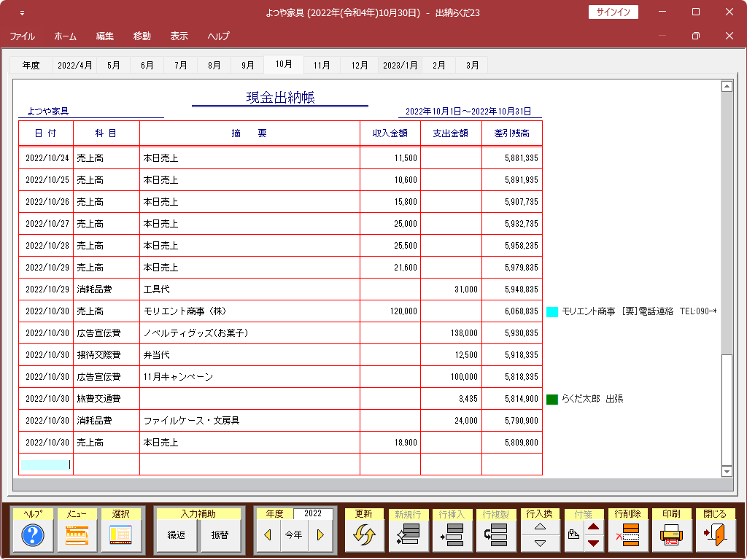747x560 pixels.
Task: Open the ホーム menu
Action: [x=65, y=36]
